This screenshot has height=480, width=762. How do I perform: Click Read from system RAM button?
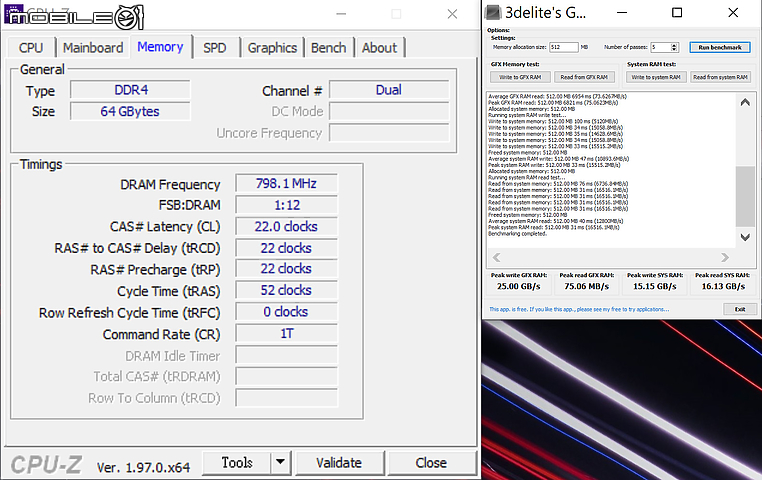pos(721,77)
